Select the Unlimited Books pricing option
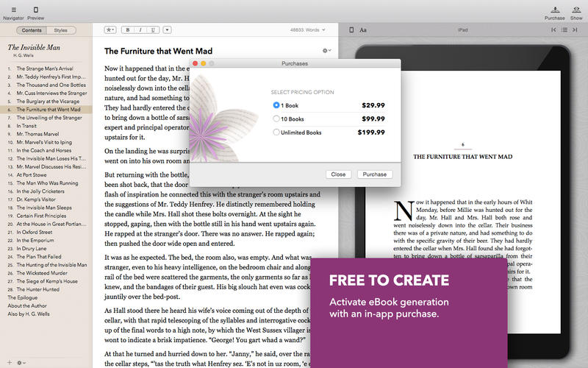Image resolution: width=588 pixels, height=368 pixels. (x=276, y=132)
